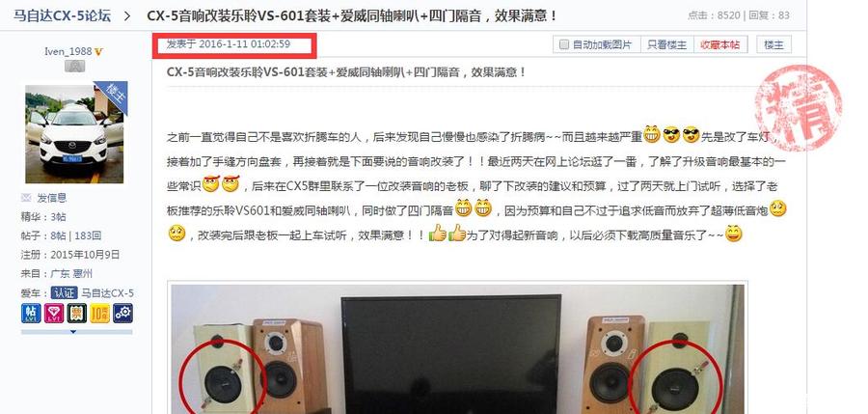Open the Iven_1988 username link
868x414 pixels.
point(68,51)
